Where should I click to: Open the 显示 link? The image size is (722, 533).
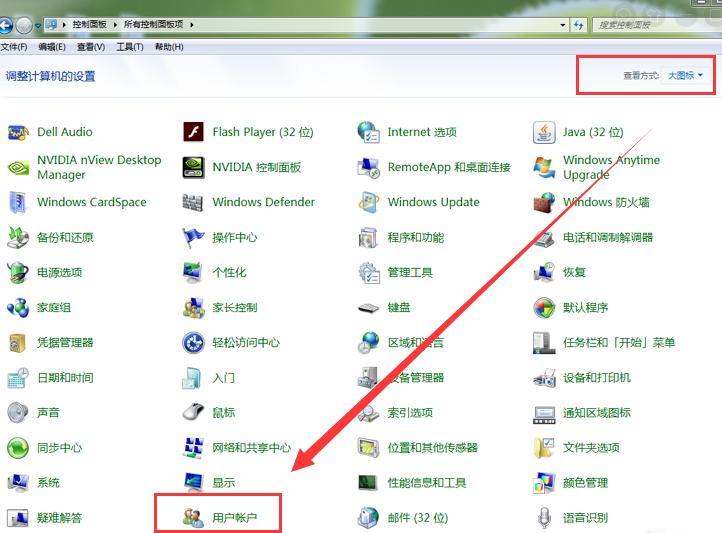tap(223, 483)
